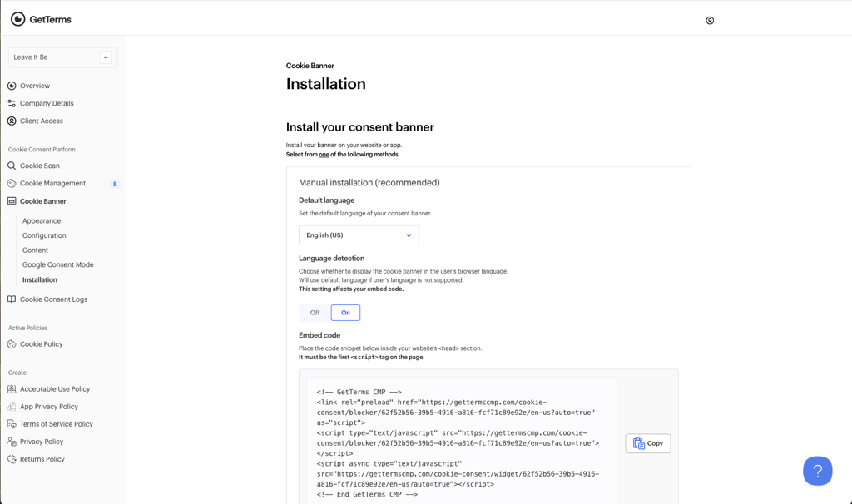Open the Content submenu item
This screenshot has height=504, width=852.
35,250
